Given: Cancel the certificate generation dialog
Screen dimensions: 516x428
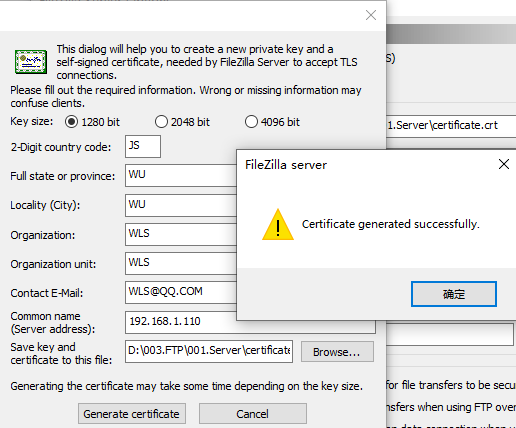Looking at the screenshot, I should click(x=253, y=414).
